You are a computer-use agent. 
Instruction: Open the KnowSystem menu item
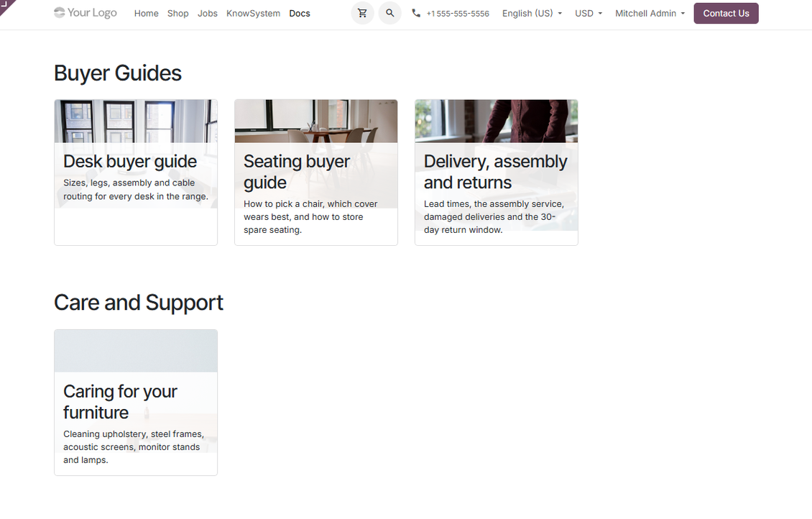point(253,14)
